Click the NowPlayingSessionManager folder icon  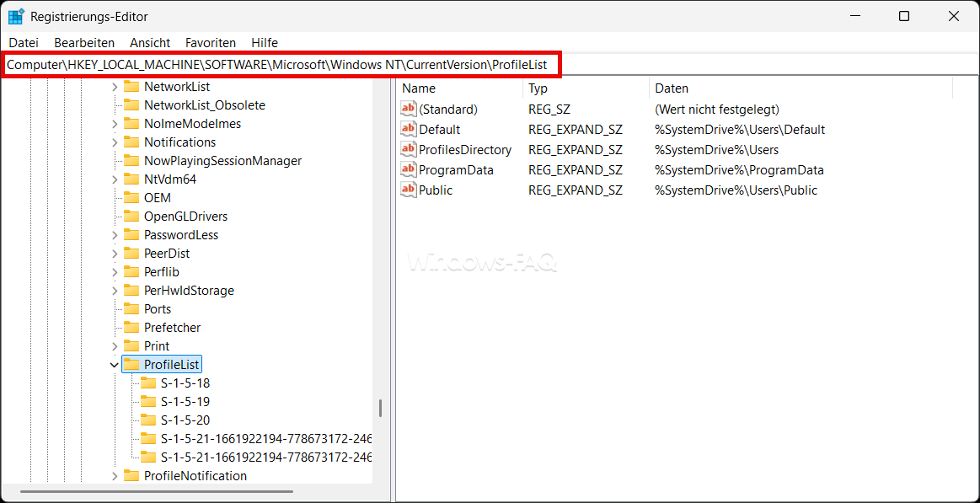coord(131,161)
